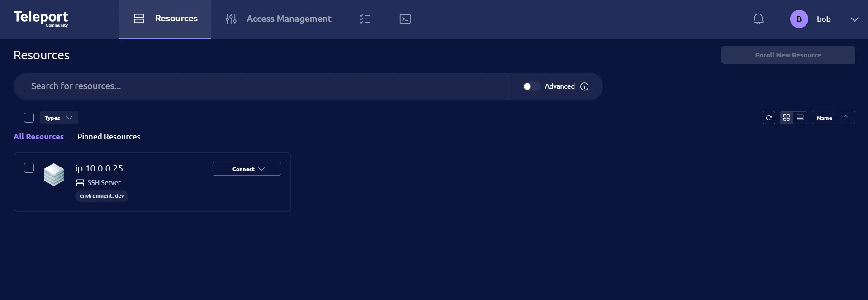This screenshot has width=868, height=300.
Task: Click Enroll New Resource button
Action: coord(788,55)
